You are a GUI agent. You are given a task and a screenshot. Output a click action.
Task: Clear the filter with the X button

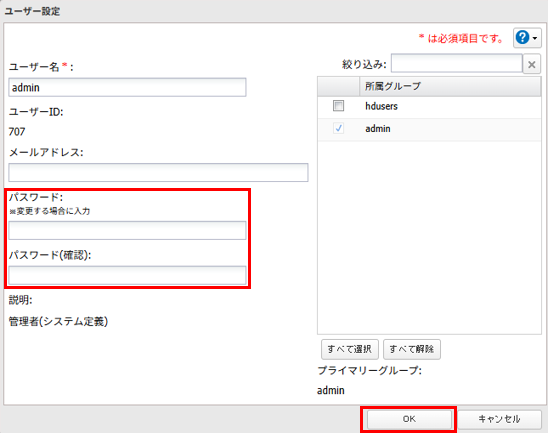pos(532,64)
